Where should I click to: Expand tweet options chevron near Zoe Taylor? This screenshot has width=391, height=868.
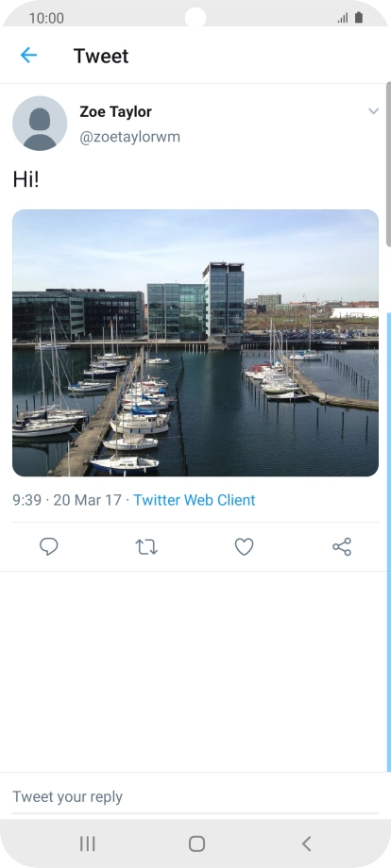click(x=373, y=111)
